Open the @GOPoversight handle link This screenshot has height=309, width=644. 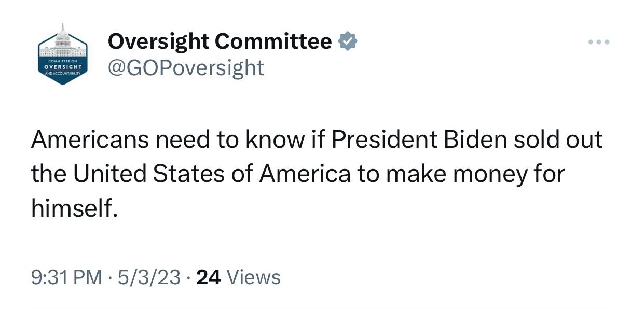point(185,67)
